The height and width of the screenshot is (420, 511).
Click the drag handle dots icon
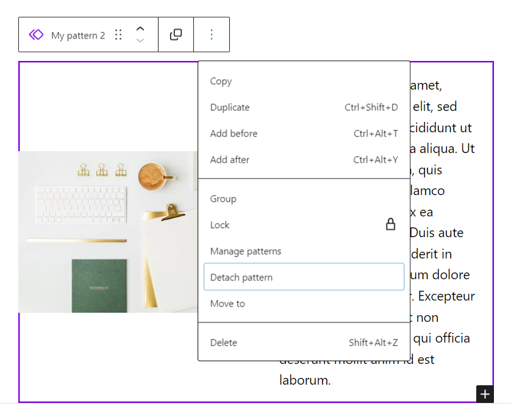pos(118,35)
